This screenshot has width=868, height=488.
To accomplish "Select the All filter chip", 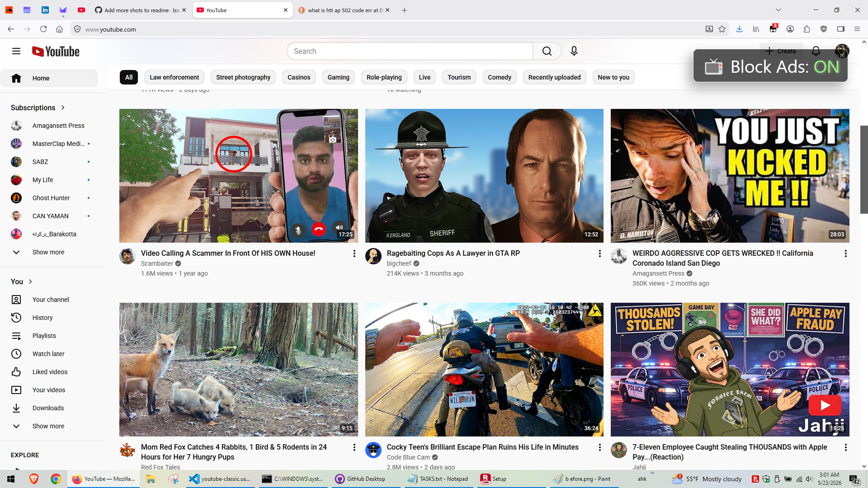I will 129,77.
